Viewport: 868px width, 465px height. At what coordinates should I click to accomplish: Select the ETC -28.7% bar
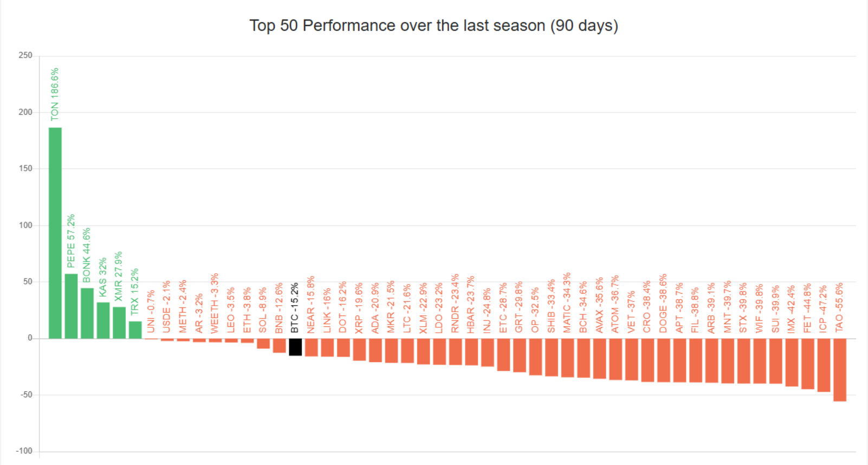click(x=503, y=355)
